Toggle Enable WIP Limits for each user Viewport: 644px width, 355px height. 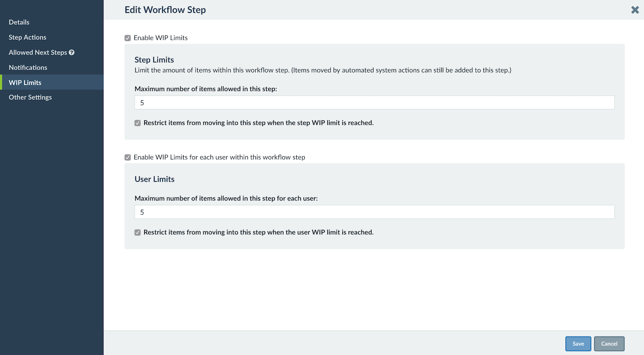pyautogui.click(x=128, y=157)
